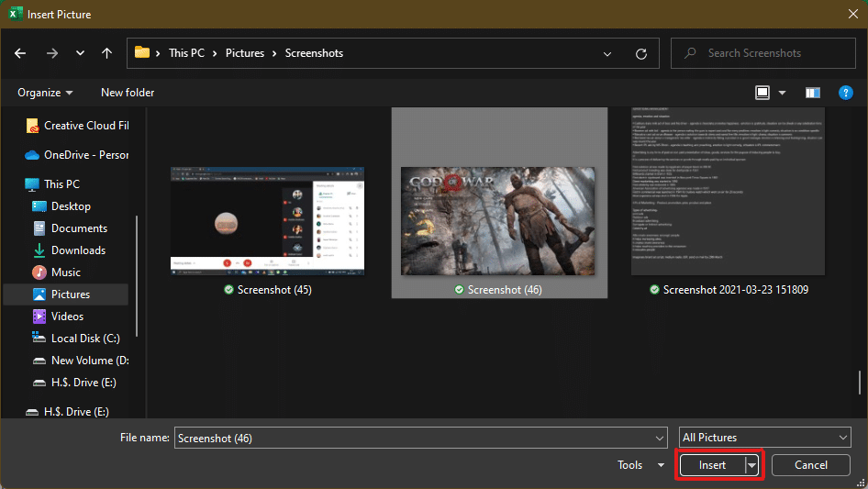Click the folder icon in address bar
Viewport: 868px width, 489px height.
(x=142, y=52)
